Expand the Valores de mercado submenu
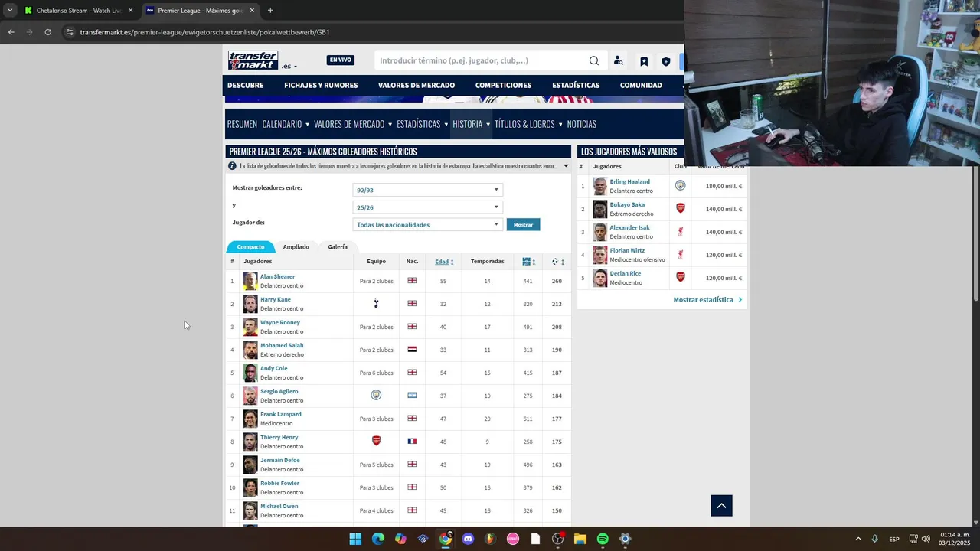The image size is (980, 551). point(390,124)
